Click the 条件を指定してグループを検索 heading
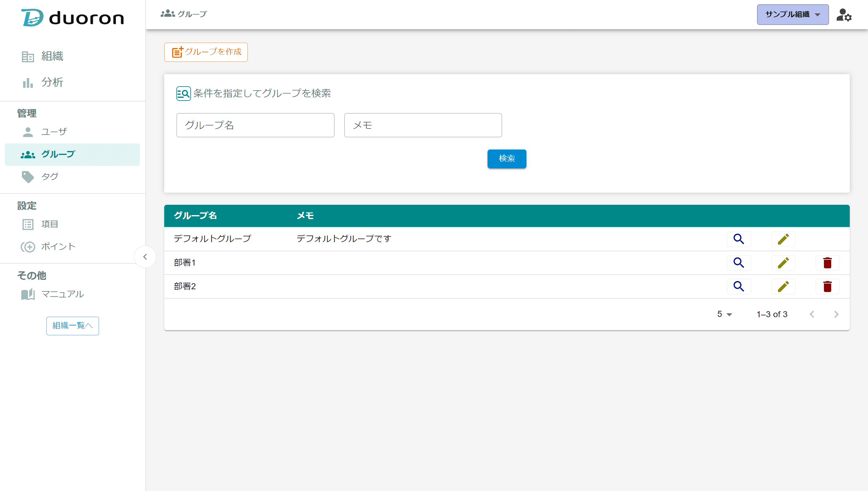 tap(262, 93)
